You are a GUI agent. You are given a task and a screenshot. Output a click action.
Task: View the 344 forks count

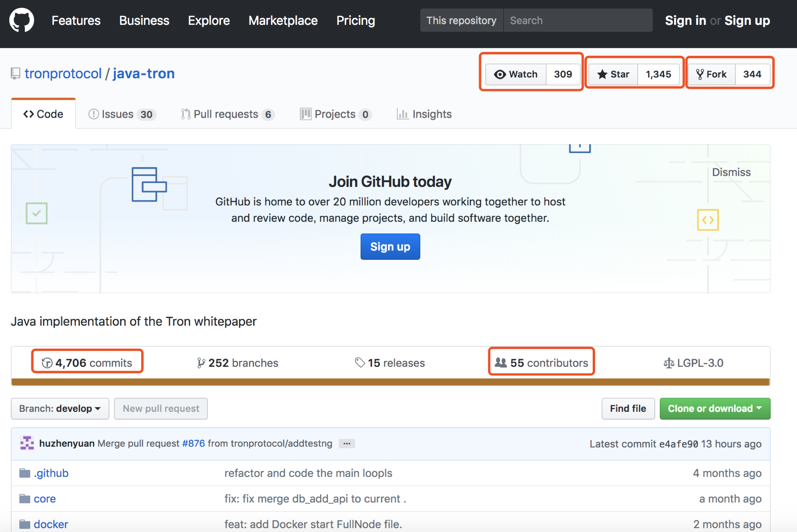pos(752,74)
